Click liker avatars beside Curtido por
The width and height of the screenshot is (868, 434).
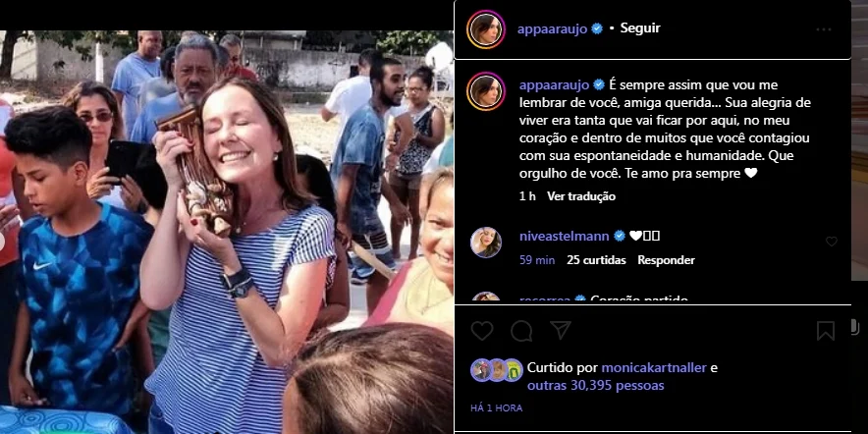[497, 370]
